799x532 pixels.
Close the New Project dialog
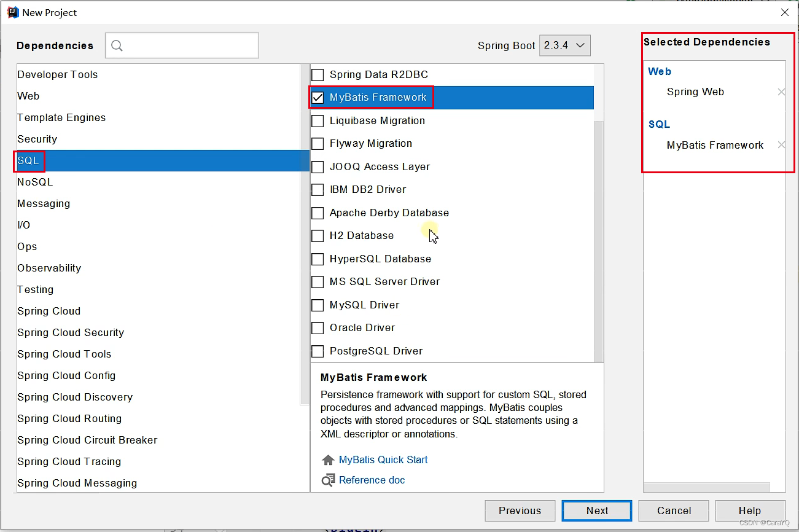tap(785, 12)
